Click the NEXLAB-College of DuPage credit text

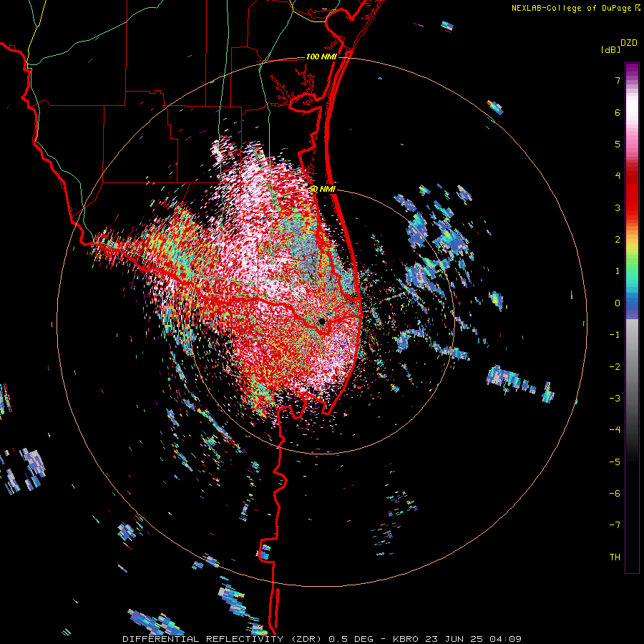(575, 8)
